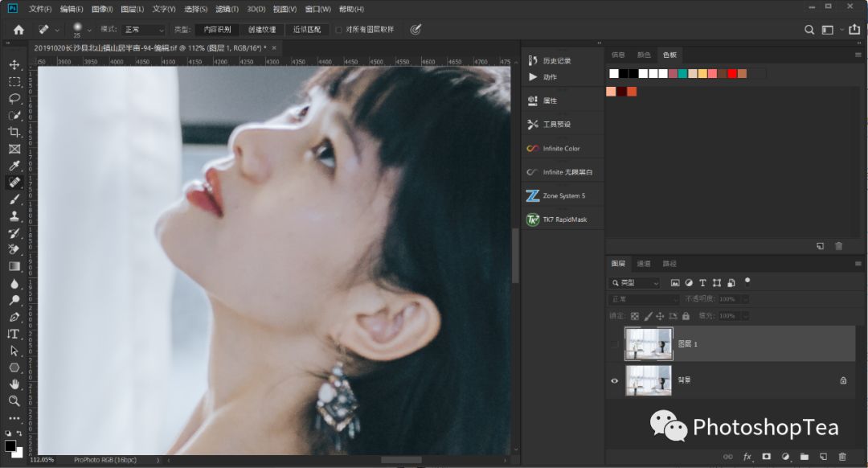Delete layer with Layers panel trash icon
Image resolution: width=868 pixels, height=468 pixels.
[x=842, y=457]
